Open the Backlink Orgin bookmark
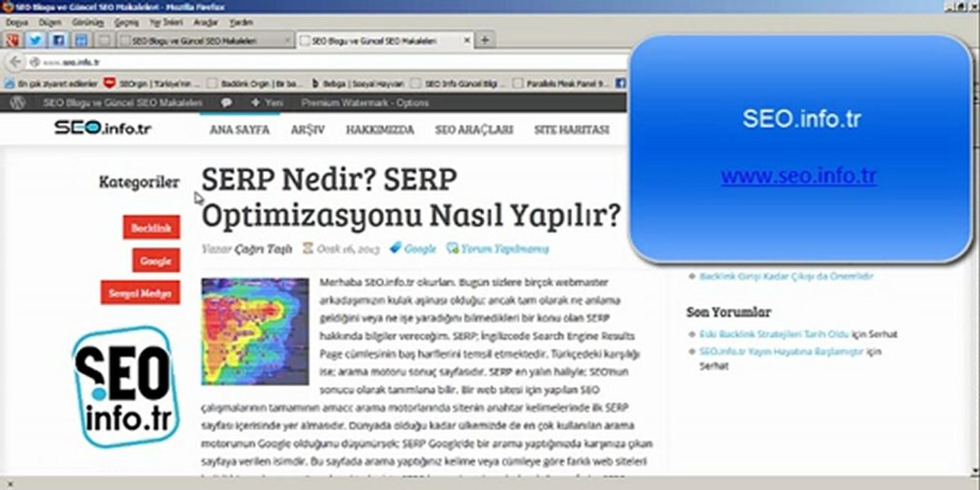This screenshot has height=490, width=980. point(255,84)
